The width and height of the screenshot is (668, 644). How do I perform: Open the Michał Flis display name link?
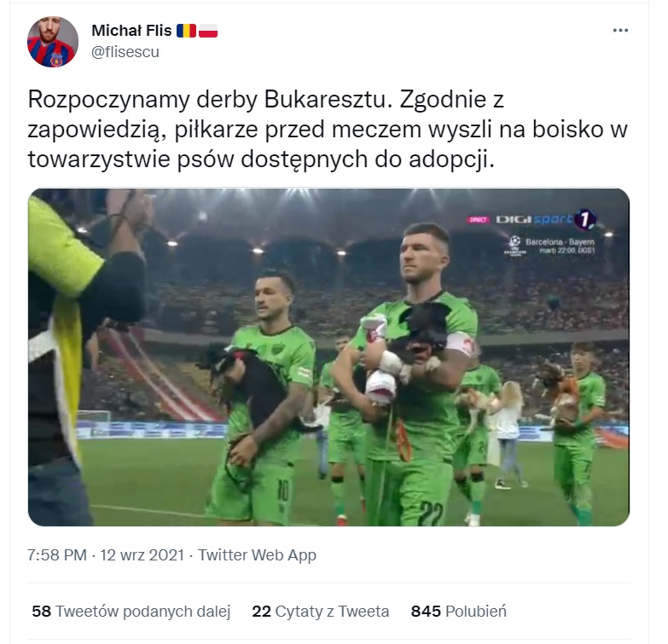coord(131,31)
